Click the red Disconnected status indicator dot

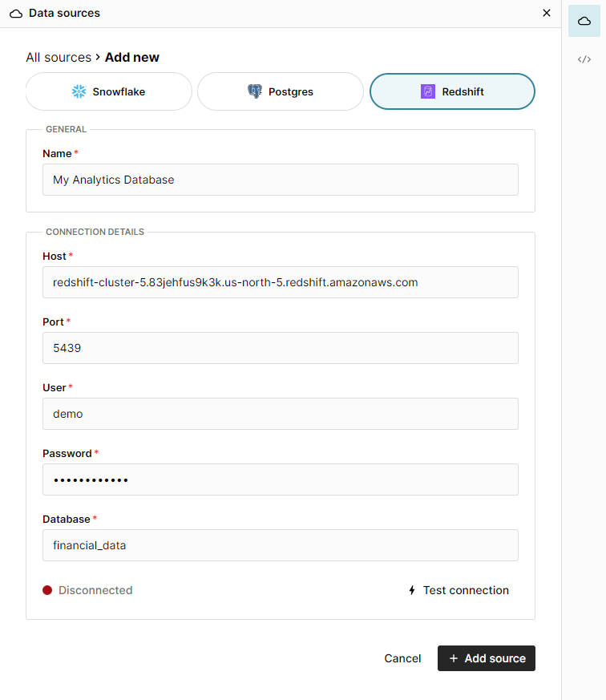point(48,590)
